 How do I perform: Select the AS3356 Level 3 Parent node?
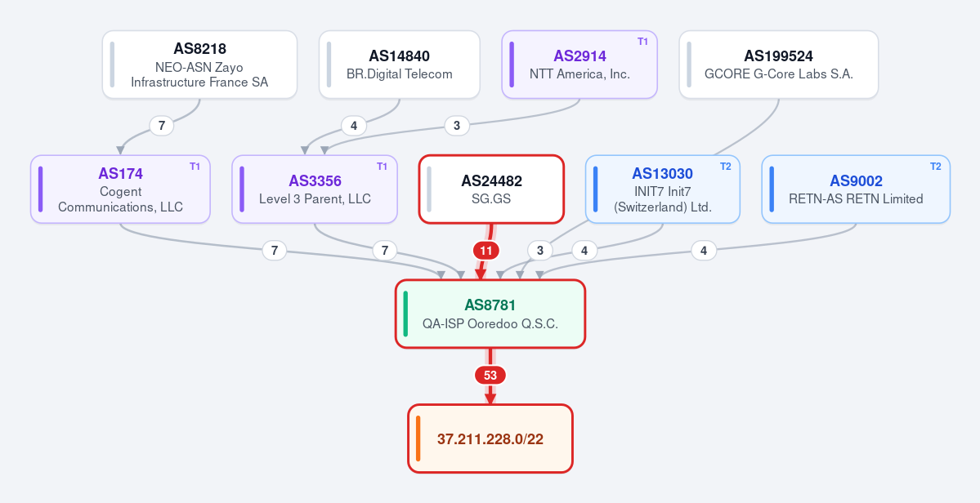click(x=315, y=189)
